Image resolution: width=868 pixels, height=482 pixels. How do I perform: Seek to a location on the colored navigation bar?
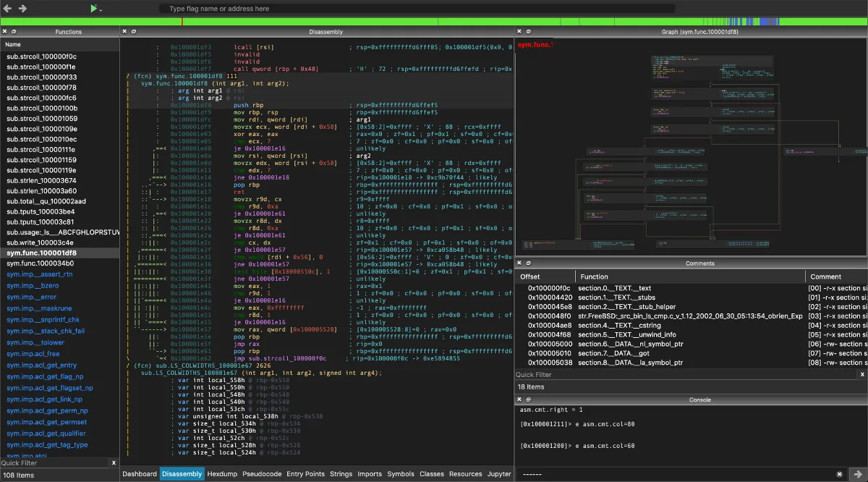point(434,20)
